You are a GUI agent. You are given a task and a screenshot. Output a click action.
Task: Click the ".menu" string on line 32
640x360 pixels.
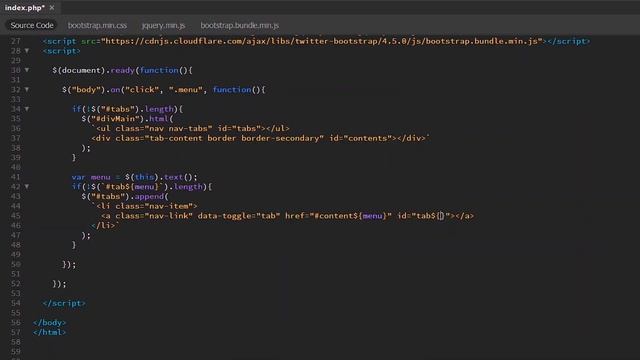click(x=186, y=89)
